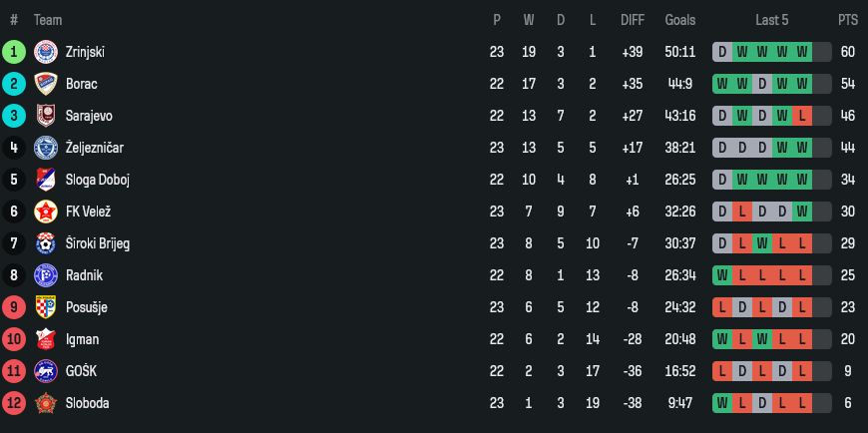This screenshot has height=433, width=868.
Task: Click the Radnik team logo
Action: [x=45, y=275]
